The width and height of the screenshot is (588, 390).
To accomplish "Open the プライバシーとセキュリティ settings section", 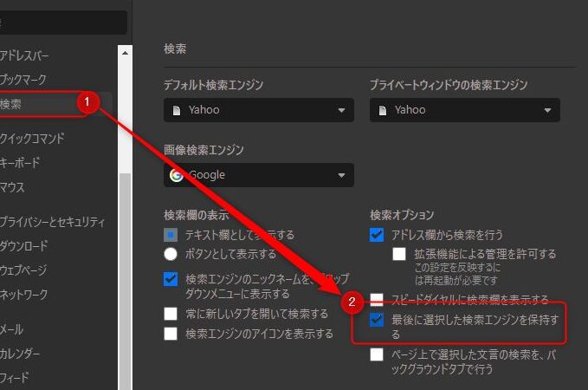I will click(52, 221).
